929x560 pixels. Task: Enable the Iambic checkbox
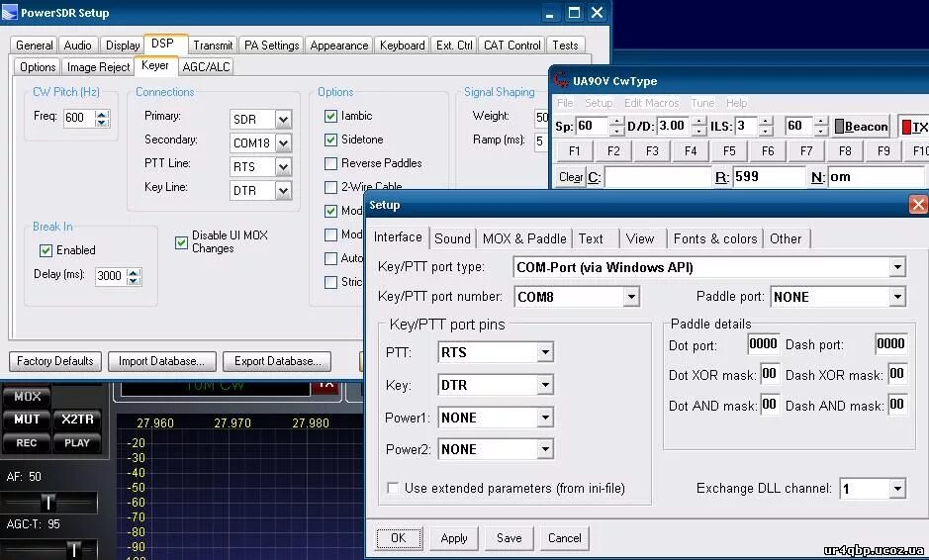pyautogui.click(x=330, y=116)
